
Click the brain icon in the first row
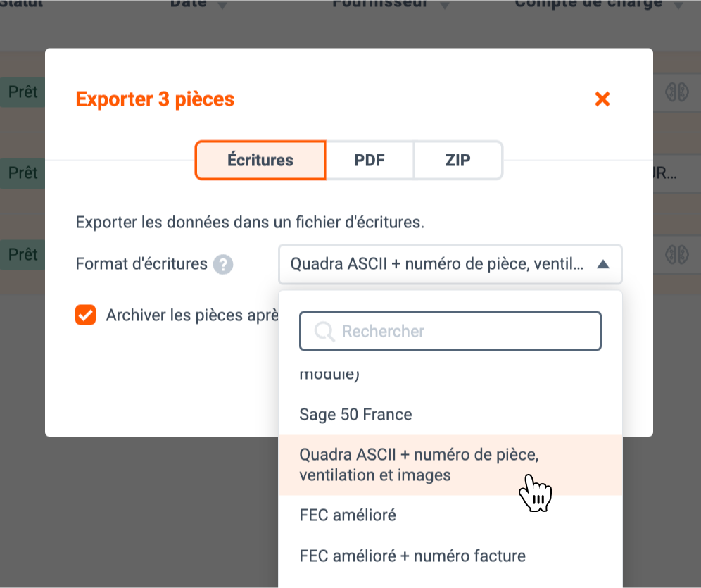(676, 92)
